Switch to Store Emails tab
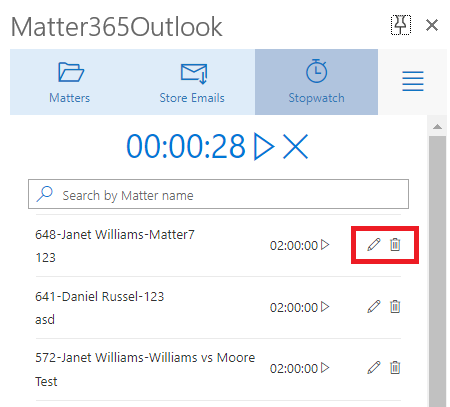Viewport: 450px width, 407px height. 193,82
